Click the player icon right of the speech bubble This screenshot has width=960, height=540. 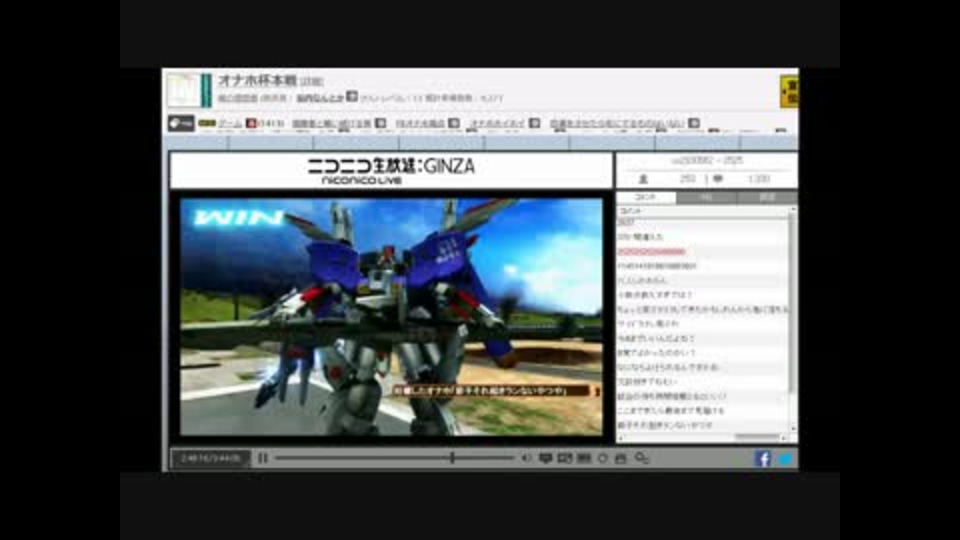tap(564, 458)
